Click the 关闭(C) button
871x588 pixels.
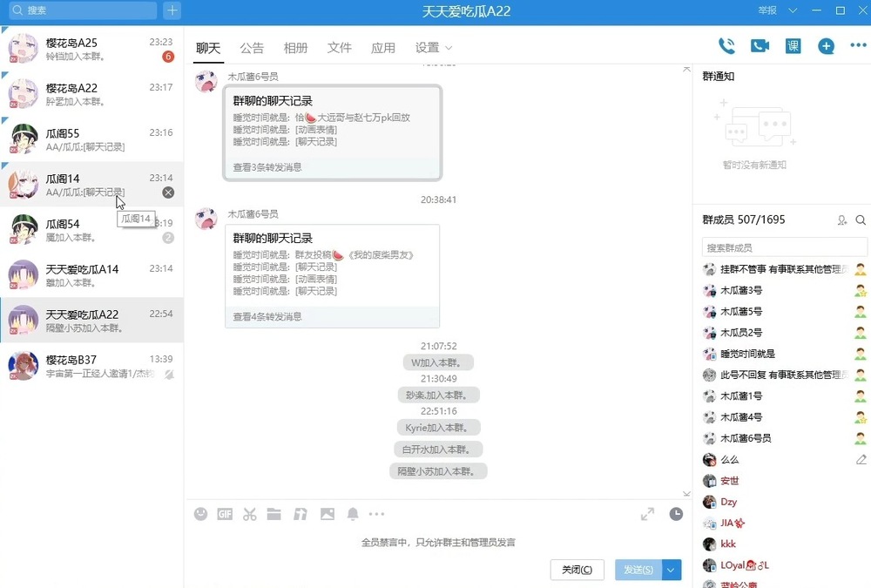[577, 571]
